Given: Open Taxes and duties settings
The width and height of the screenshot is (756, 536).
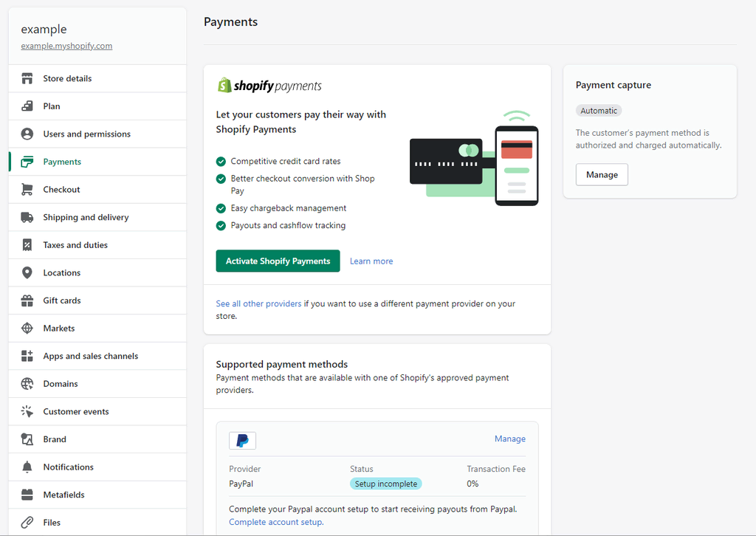Looking at the screenshot, I should (75, 245).
